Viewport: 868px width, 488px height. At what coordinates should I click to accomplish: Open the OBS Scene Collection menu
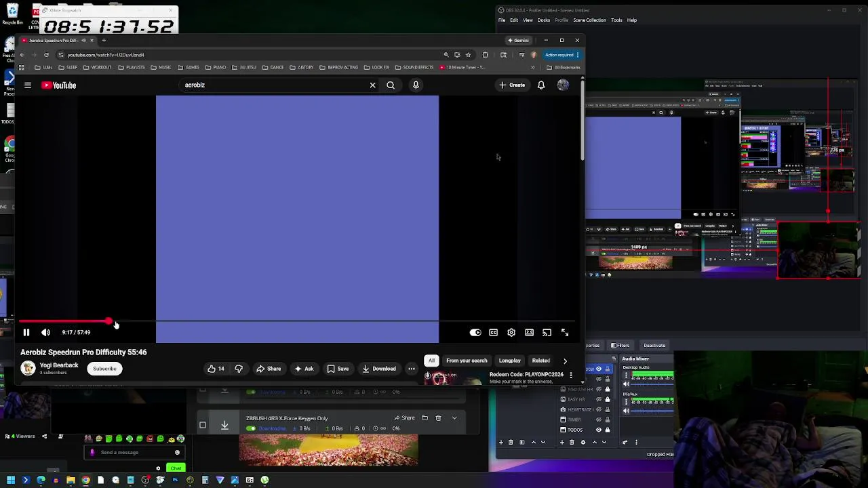(x=589, y=20)
